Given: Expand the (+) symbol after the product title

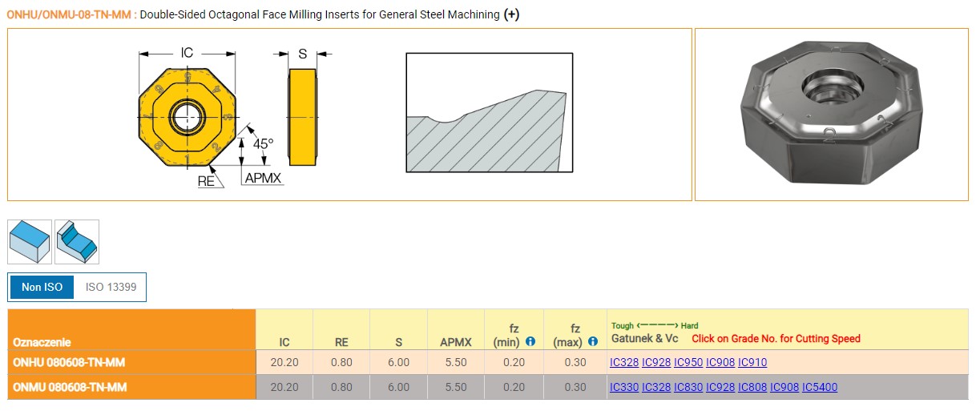Looking at the screenshot, I should [511, 14].
